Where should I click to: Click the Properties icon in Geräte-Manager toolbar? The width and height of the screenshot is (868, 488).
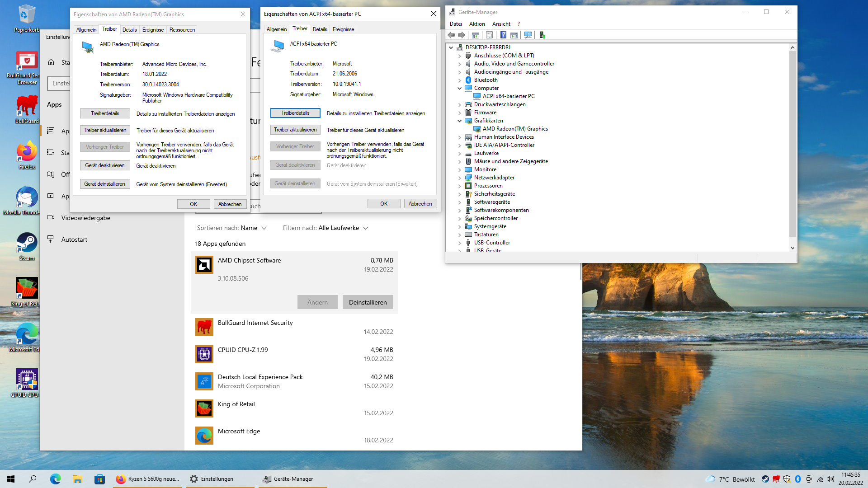[489, 35]
